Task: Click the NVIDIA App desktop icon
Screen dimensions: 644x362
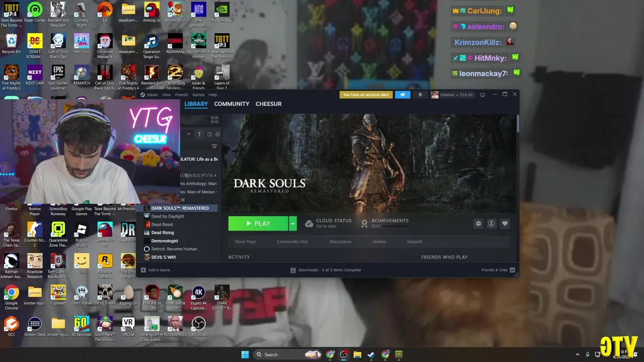Action: 222,12
